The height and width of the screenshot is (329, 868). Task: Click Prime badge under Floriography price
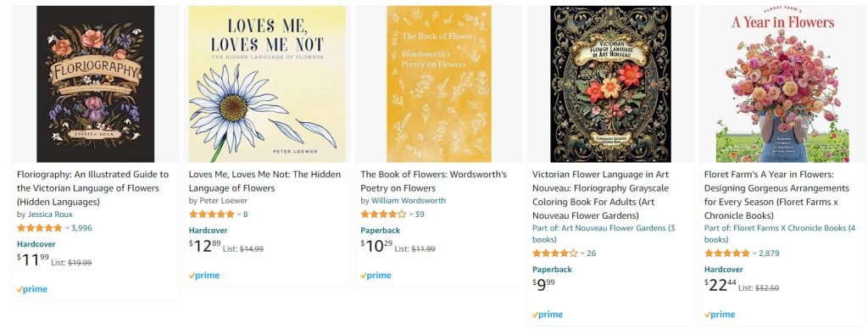click(x=32, y=289)
